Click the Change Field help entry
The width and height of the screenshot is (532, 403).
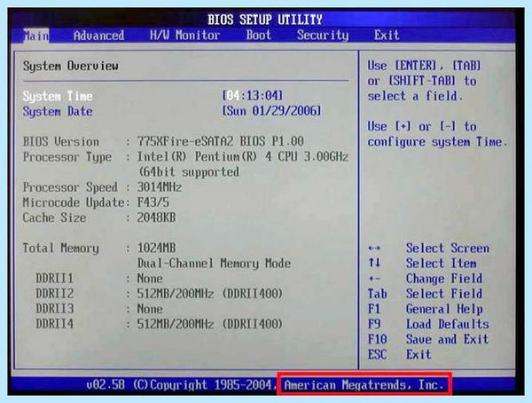click(x=444, y=279)
